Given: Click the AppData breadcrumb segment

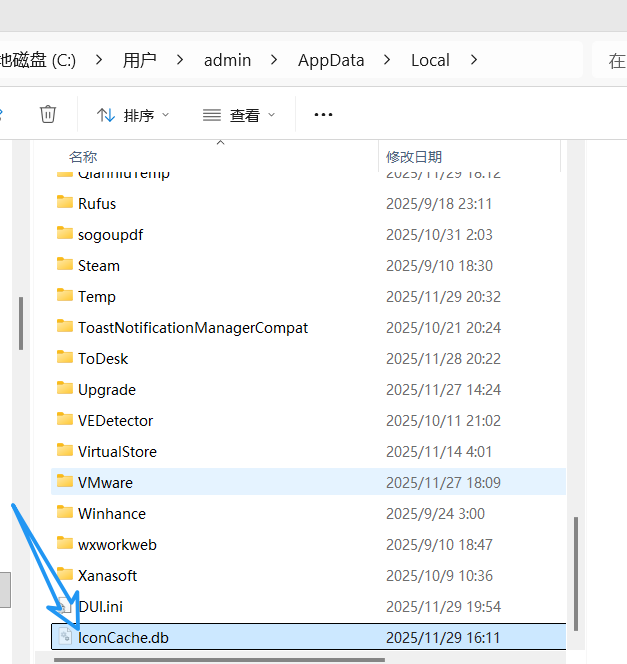Looking at the screenshot, I should (331, 60).
